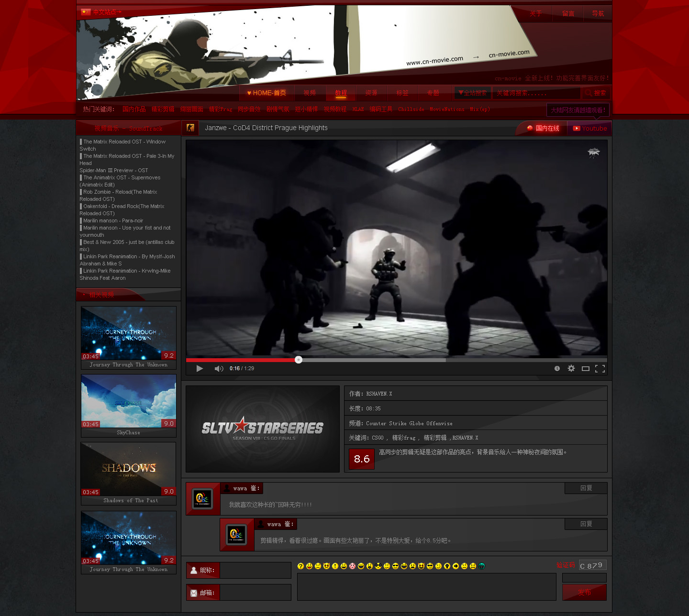Open the video player settings gear
This screenshot has height=616, width=689.
point(571,368)
